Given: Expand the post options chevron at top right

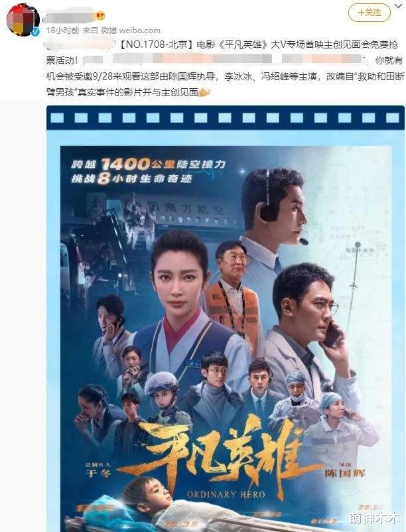Looking at the screenshot, I should tap(399, 6).
